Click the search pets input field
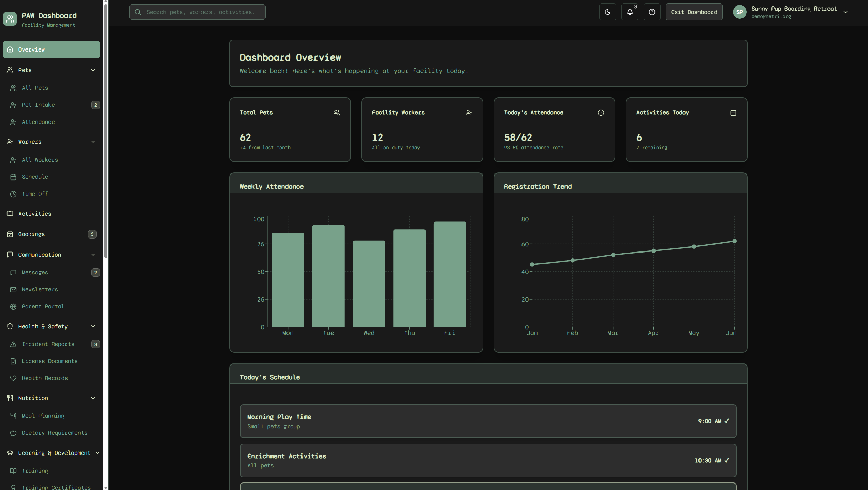The width and height of the screenshot is (868, 490). tap(197, 12)
